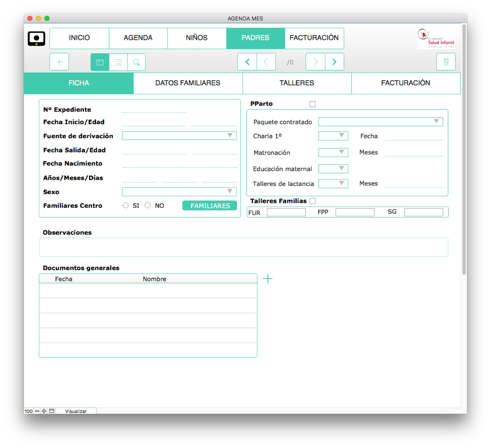This screenshot has width=491, height=448.
Task: Switch to list view icon
Action: (118, 62)
